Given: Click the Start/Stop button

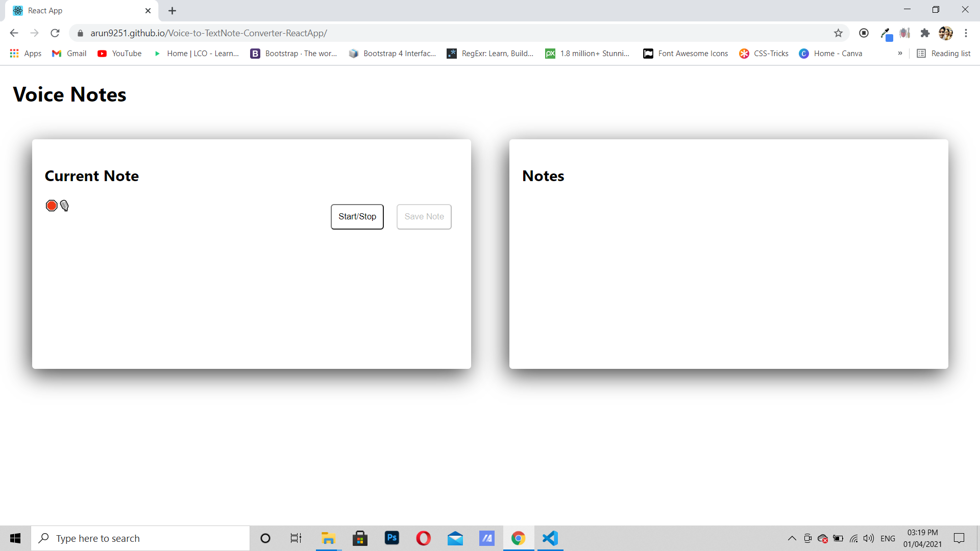Looking at the screenshot, I should tap(357, 216).
